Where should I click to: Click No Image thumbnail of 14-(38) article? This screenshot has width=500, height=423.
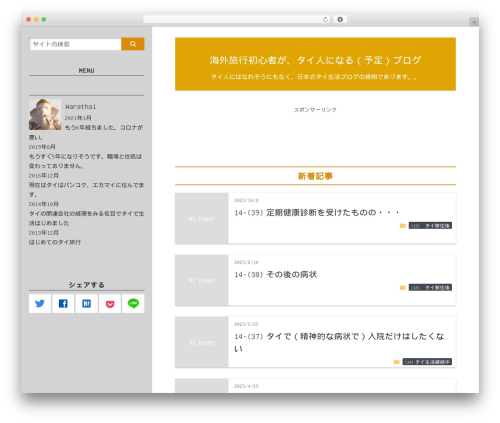coord(202,280)
